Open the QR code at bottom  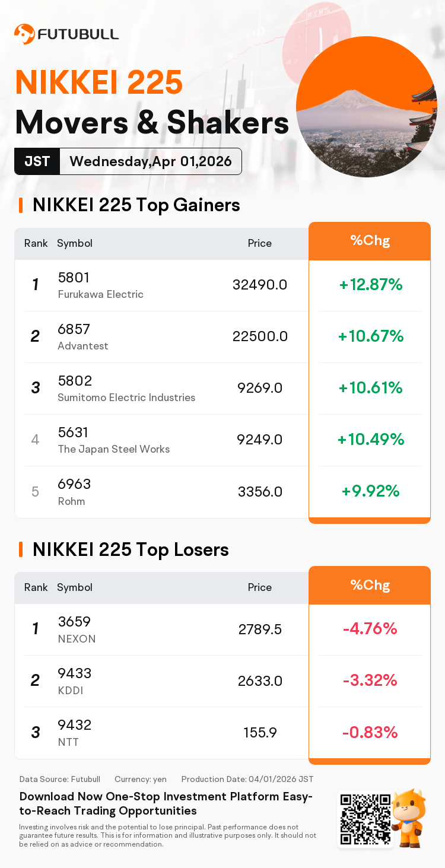(x=365, y=819)
